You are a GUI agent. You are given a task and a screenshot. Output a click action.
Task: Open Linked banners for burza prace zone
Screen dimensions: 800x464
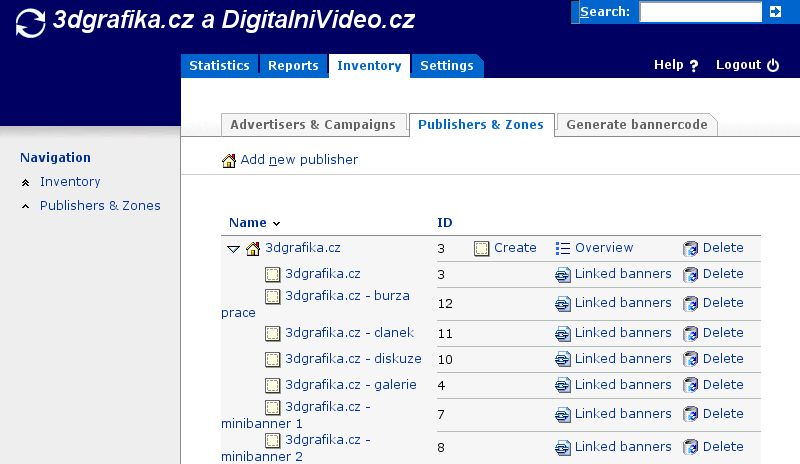[622, 303]
